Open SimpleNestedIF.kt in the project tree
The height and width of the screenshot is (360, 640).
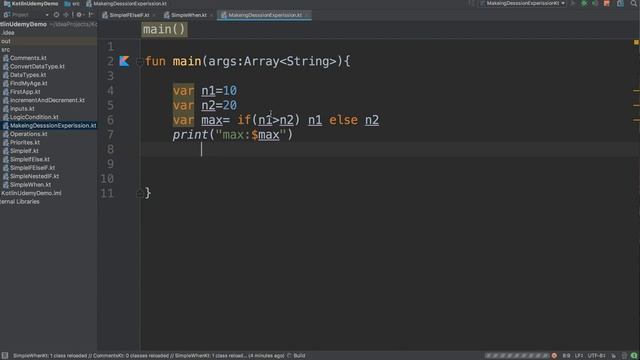pyautogui.click(x=34, y=176)
